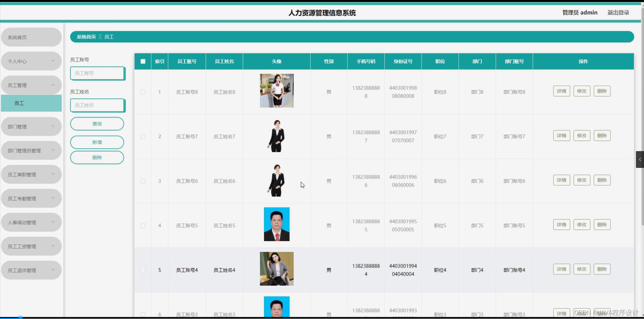The height and width of the screenshot is (319, 644).
Task: Open the side panel collapse arrow at right edge
Action: point(640,159)
